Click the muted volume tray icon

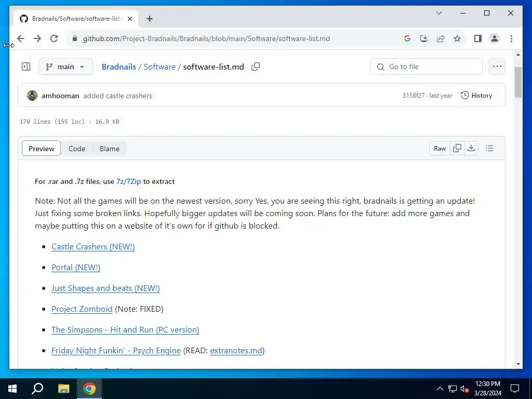pos(465,389)
